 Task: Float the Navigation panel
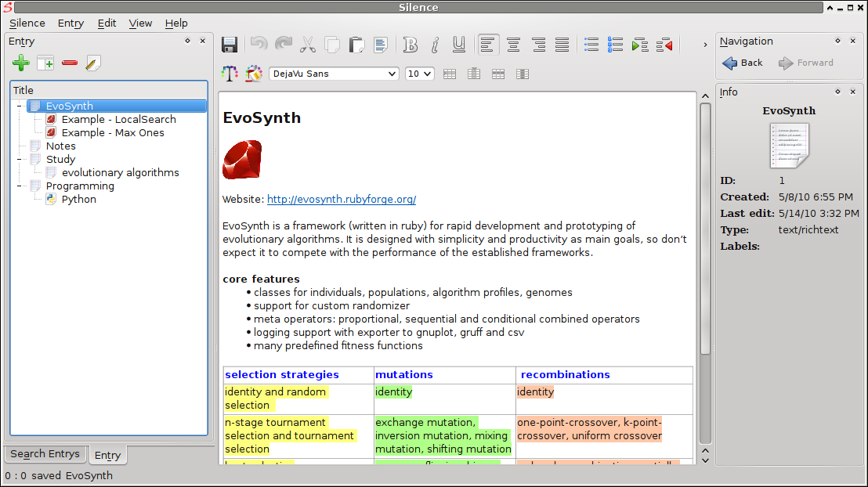[837, 41]
